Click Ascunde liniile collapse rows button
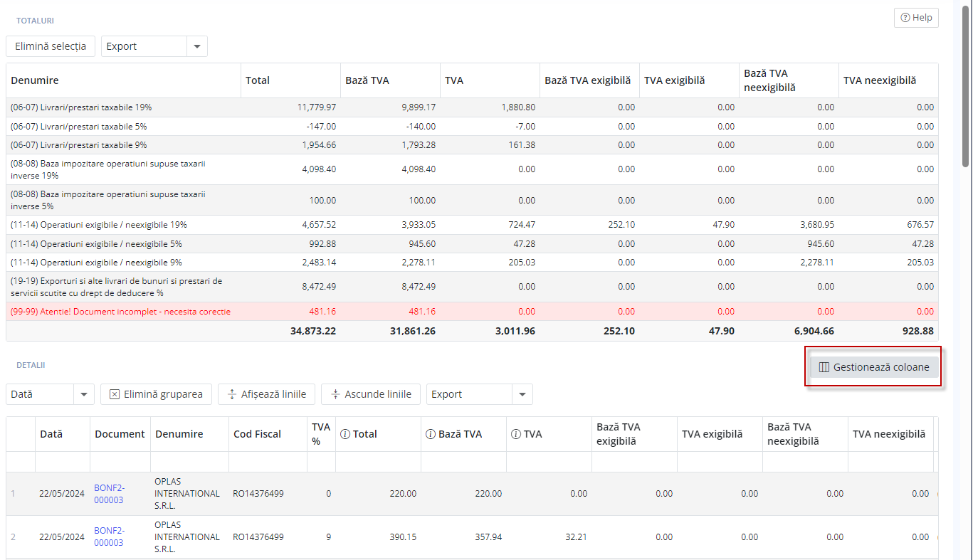 (370, 394)
